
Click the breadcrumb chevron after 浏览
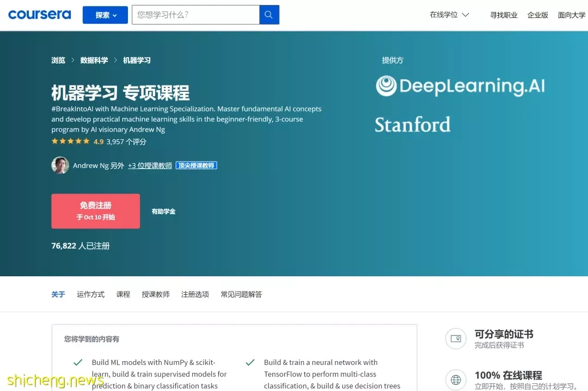73,60
